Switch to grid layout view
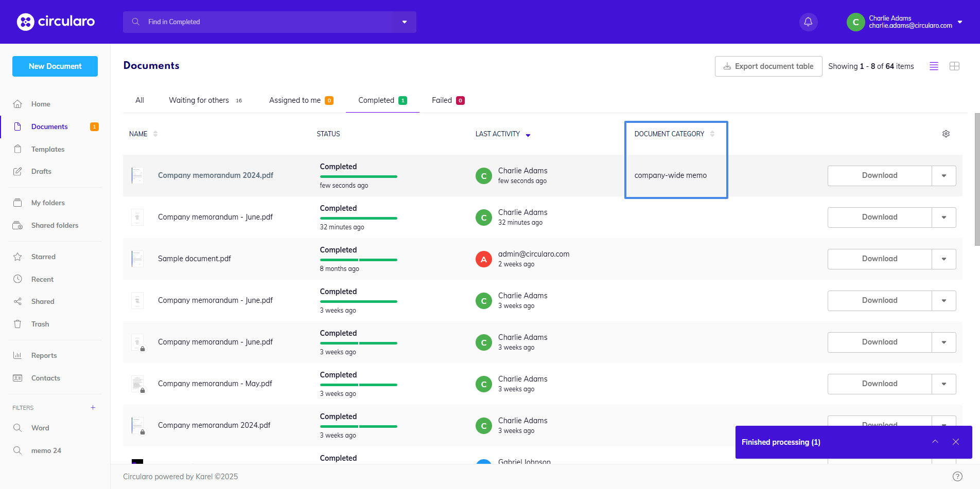The width and height of the screenshot is (980, 489). click(x=955, y=66)
